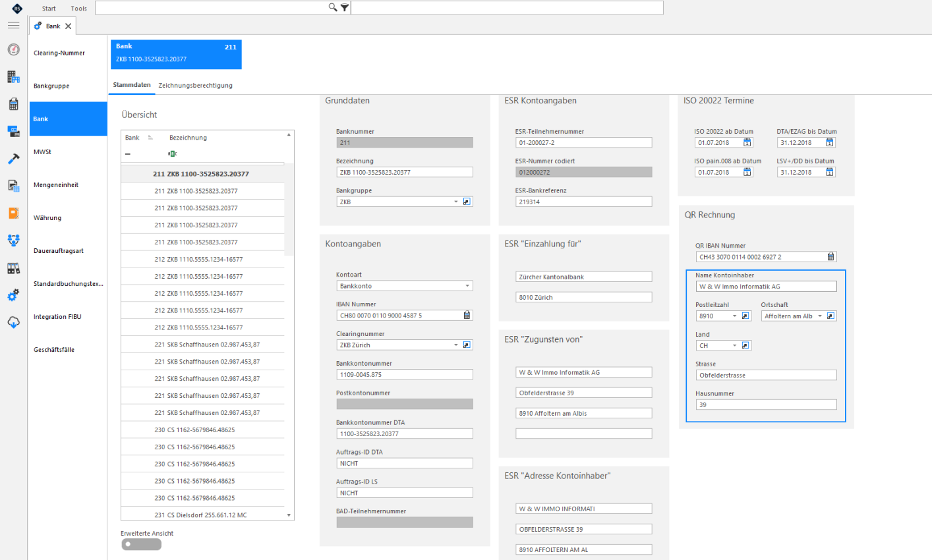932x560 pixels.
Task: Click scroll-down arrow of Übersicht list
Action: [x=289, y=515]
